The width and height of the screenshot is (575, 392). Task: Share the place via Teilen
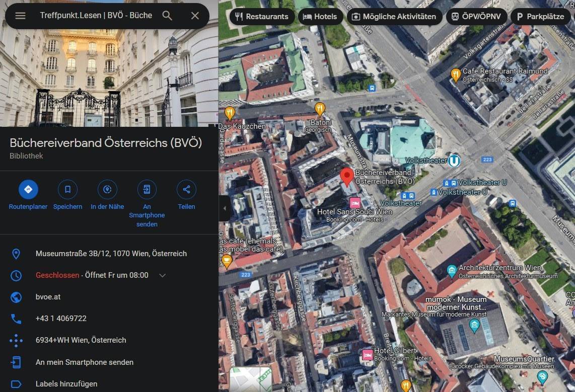pyautogui.click(x=186, y=189)
